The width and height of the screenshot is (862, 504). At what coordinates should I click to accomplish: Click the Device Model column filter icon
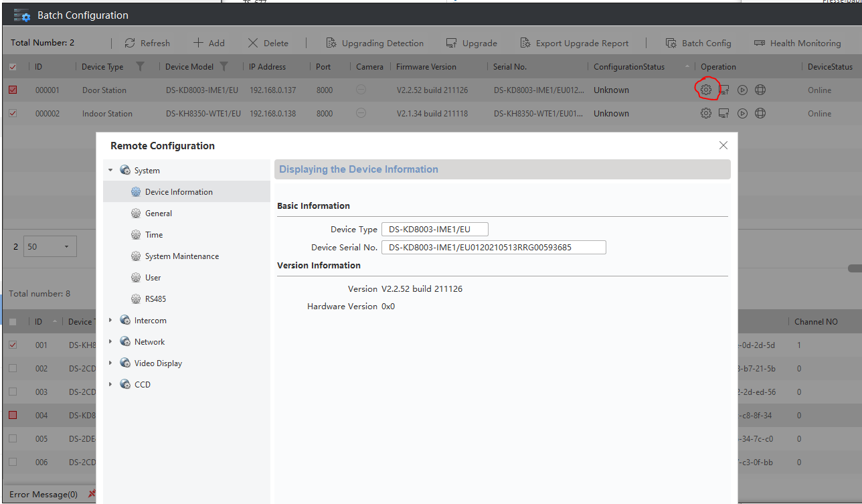pos(224,66)
